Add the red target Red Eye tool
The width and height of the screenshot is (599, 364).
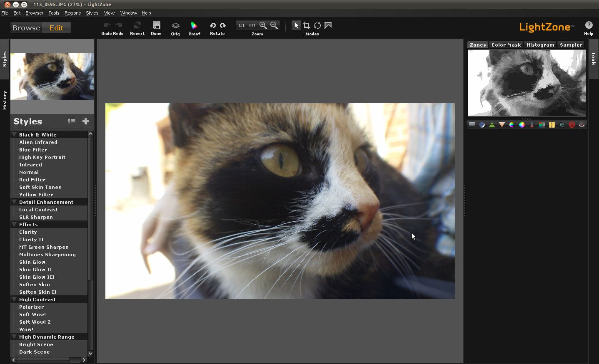pyautogui.click(x=572, y=125)
